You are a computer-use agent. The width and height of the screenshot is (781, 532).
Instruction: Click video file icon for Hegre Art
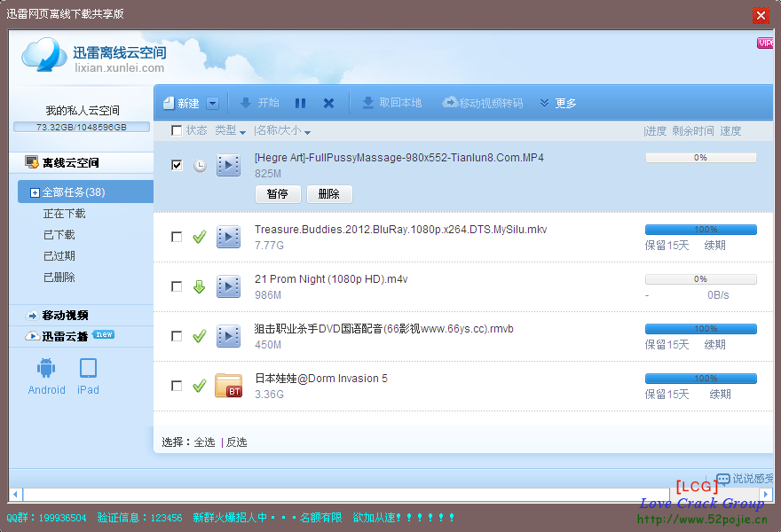point(229,165)
